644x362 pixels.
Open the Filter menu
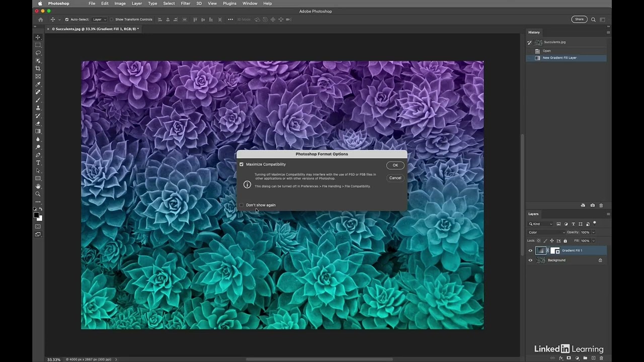coord(186,4)
